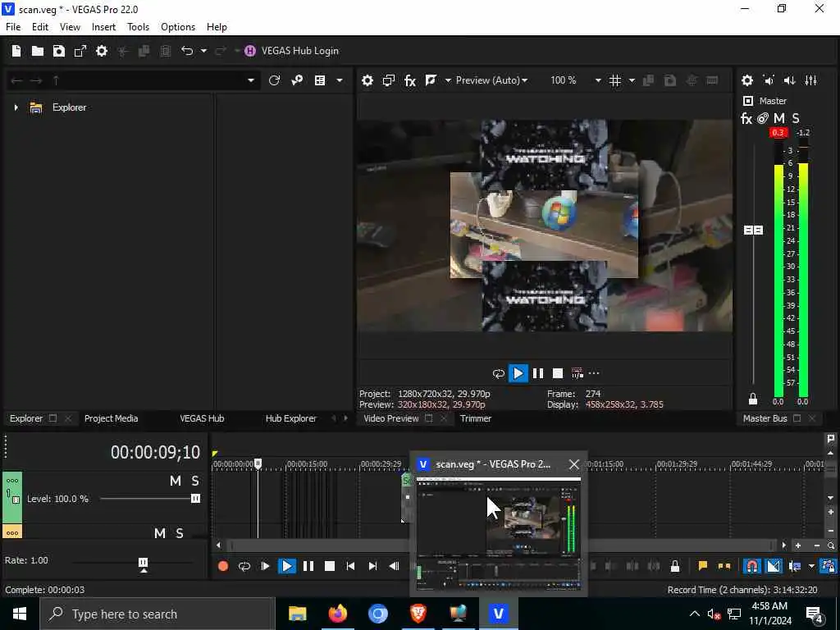
Task: Toggle the timeline event lock icon
Action: point(675,566)
